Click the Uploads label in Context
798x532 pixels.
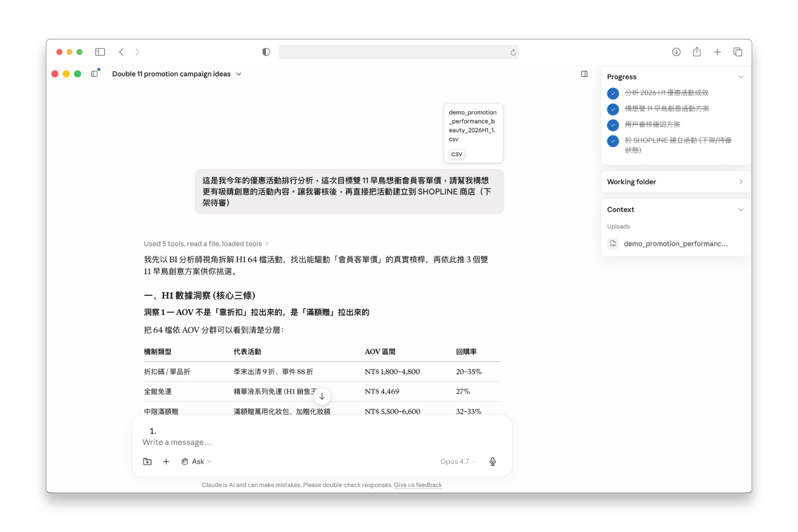pyautogui.click(x=618, y=227)
